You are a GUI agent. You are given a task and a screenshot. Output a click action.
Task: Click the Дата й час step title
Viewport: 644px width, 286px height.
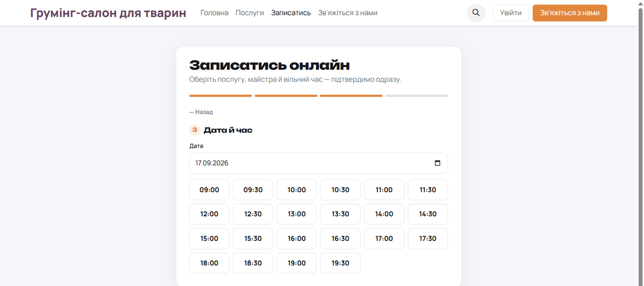(228, 130)
